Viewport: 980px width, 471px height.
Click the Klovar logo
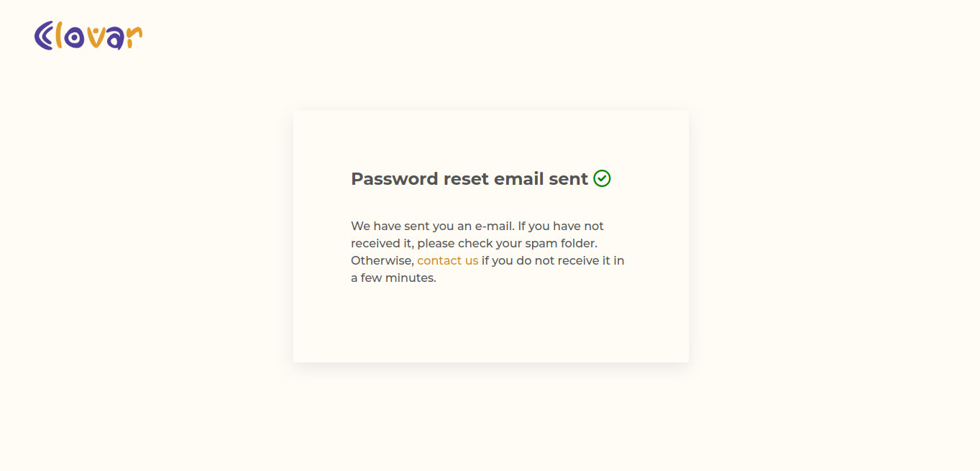[88, 35]
